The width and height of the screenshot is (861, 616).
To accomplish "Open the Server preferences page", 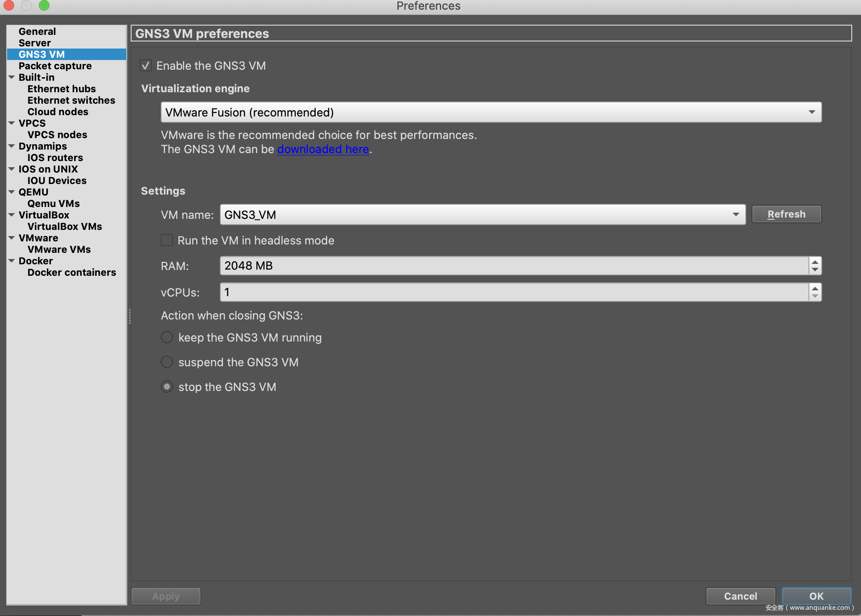I will tap(34, 43).
